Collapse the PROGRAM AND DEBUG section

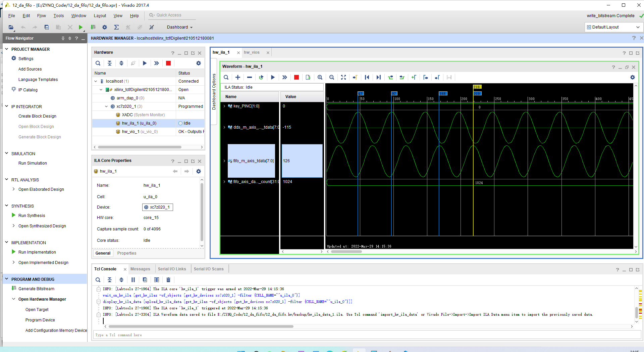click(x=7, y=279)
